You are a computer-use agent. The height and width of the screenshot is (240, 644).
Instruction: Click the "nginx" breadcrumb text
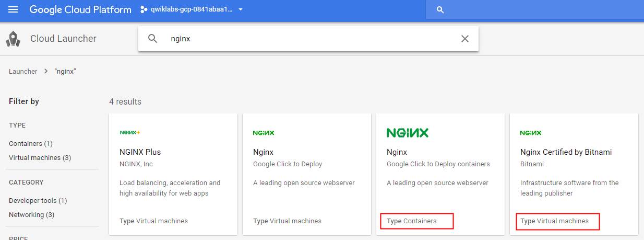pyautogui.click(x=66, y=71)
